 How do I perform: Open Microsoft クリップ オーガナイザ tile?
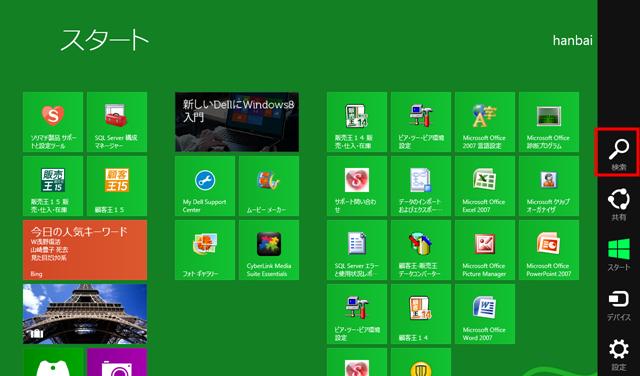point(549,186)
